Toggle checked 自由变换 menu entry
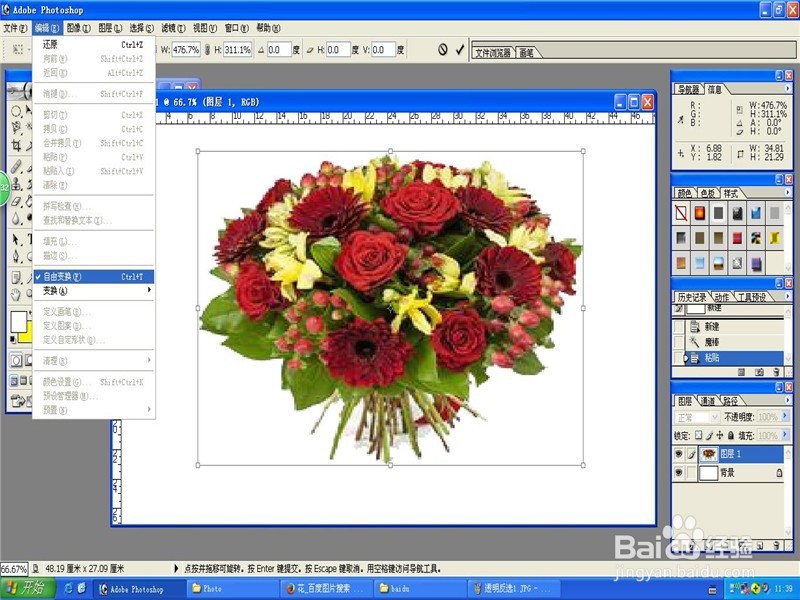The image size is (800, 600). tap(94, 277)
